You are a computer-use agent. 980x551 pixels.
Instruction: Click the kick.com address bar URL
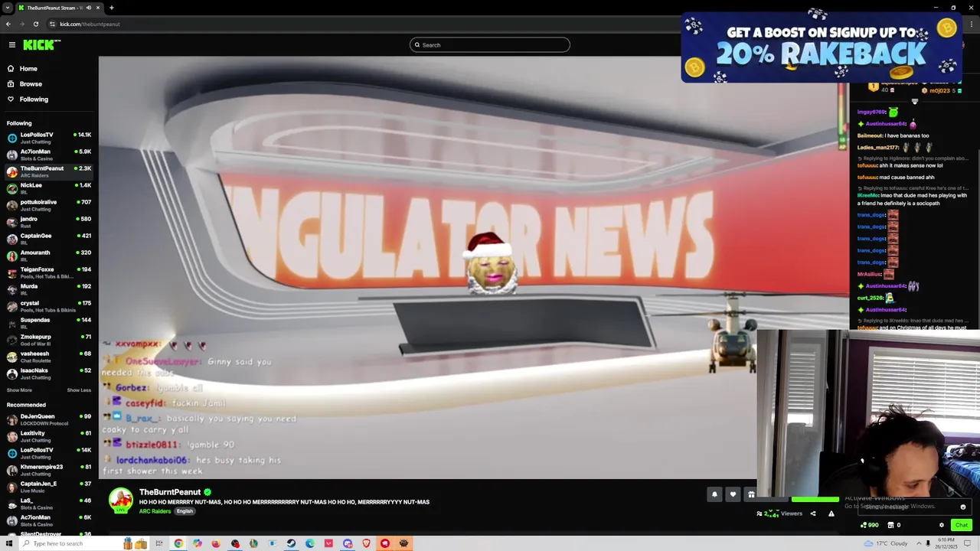[90, 24]
